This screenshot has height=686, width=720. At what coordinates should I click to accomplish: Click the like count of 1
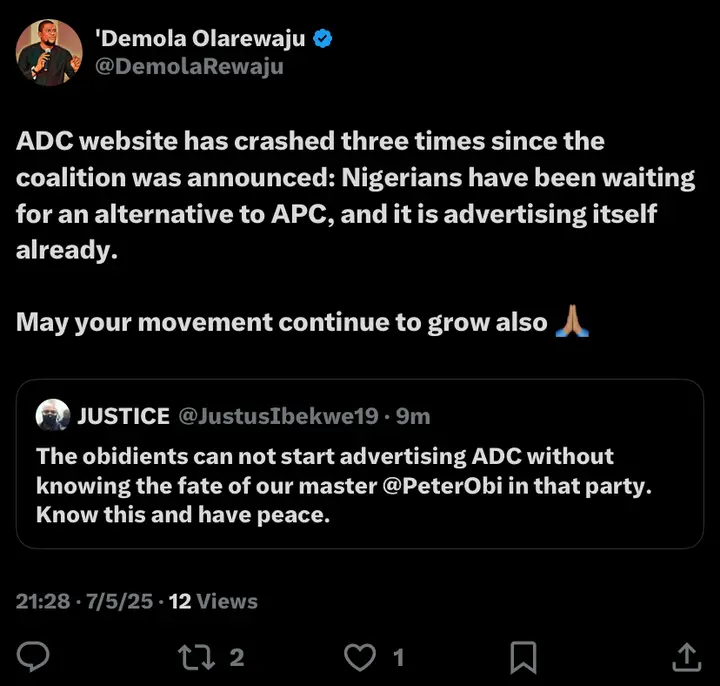pos(398,657)
